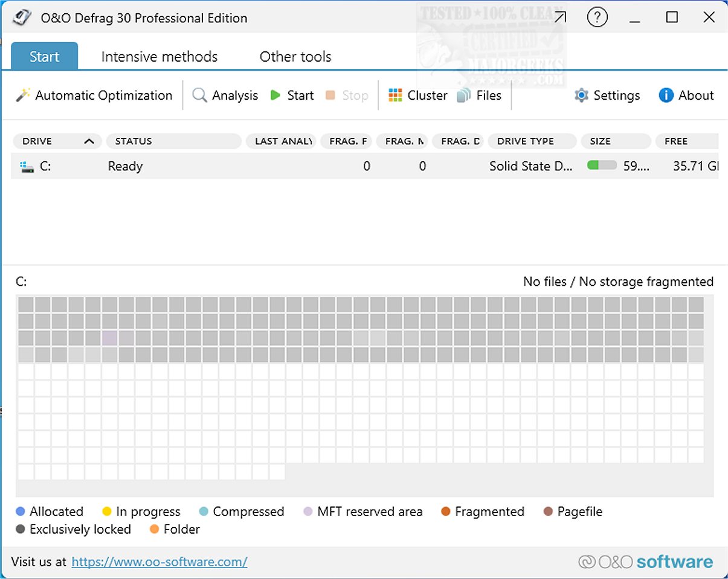Open the Cluster view icon
Image resolution: width=728 pixels, height=579 pixels.
click(x=395, y=95)
